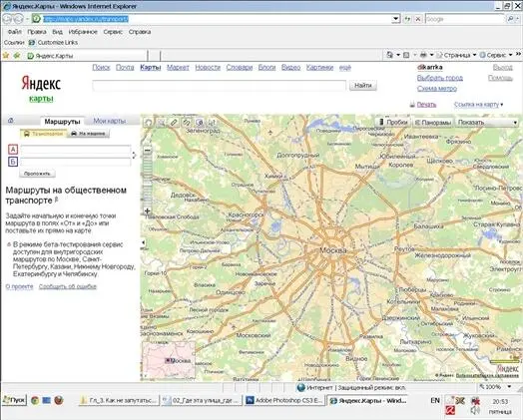Click the IE feeds toolbar icon
This screenshot has height=420, width=523.
406,55
